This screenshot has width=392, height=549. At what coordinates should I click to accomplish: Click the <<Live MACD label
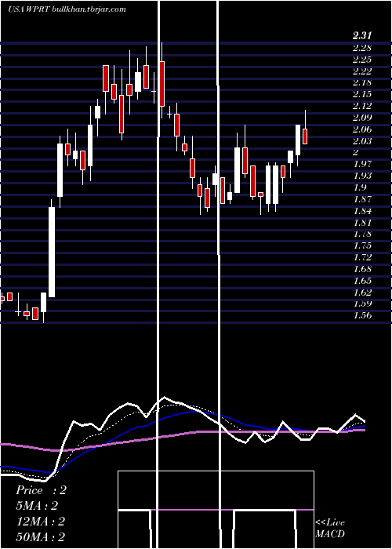click(x=330, y=529)
